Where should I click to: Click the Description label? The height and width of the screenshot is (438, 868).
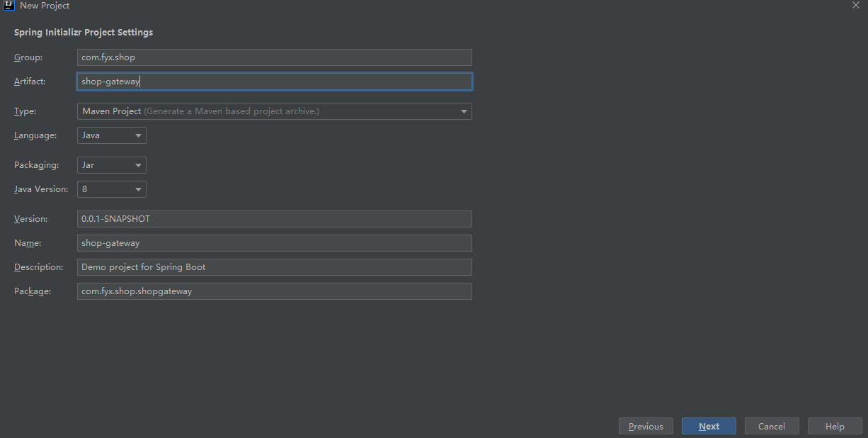tap(38, 267)
